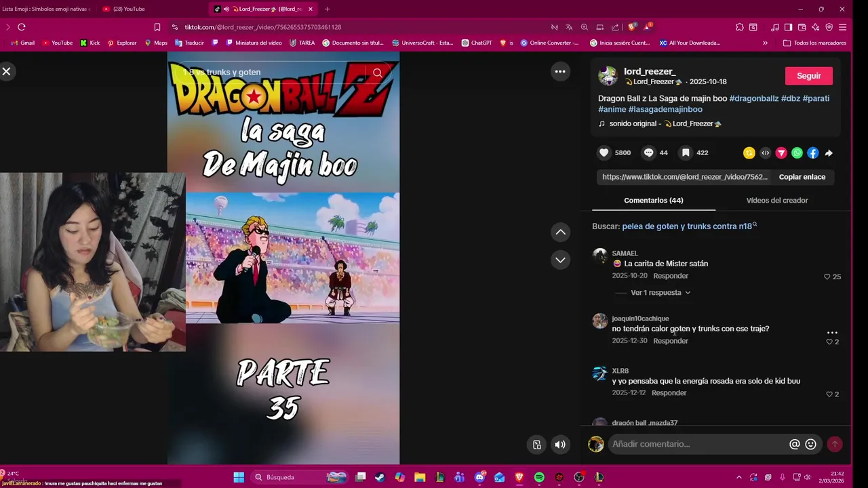
Task: Click the yellow repost icon
Action: click(x=749, y=153)
